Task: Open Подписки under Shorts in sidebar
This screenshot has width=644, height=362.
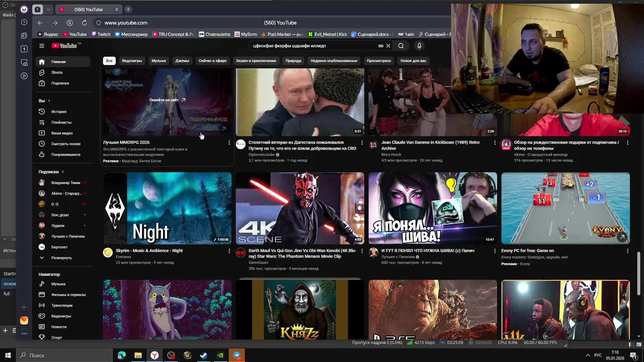Action: (x=63, y=83)
